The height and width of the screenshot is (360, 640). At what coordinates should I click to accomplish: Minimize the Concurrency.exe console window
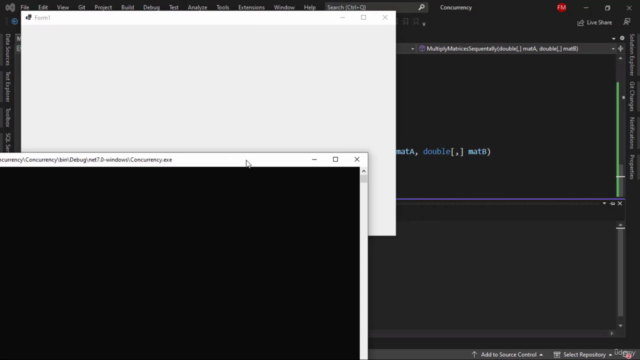[x=314, y=160]
